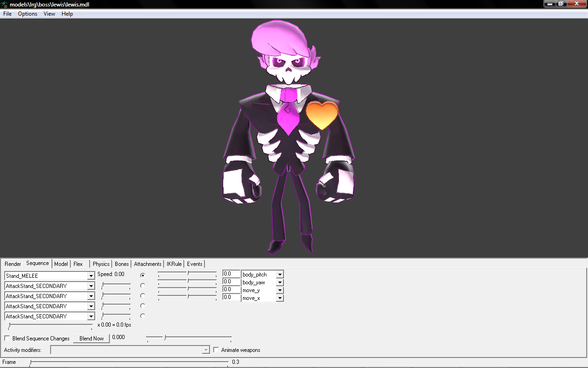The image size is (588, 368).
Task: Expand the Stand_MELEE sequence dropdown
Action: pyautogui.click(x=91, y=276)
